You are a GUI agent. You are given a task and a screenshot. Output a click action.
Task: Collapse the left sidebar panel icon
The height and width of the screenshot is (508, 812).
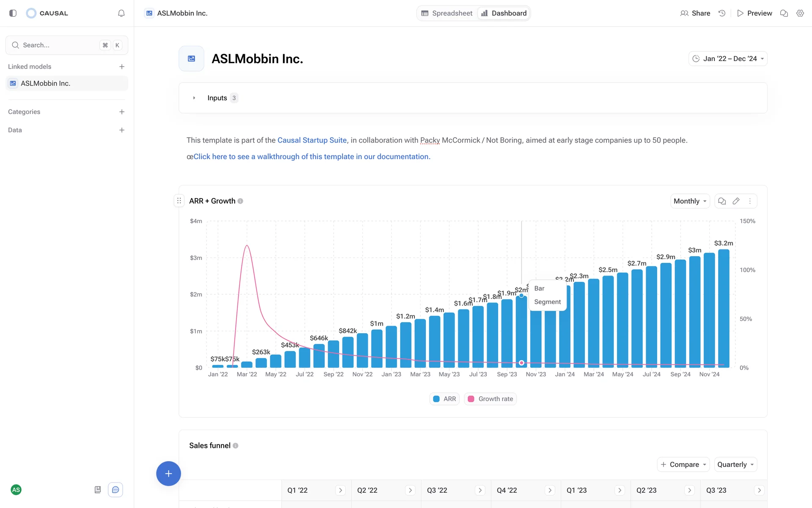click(13, 13)
